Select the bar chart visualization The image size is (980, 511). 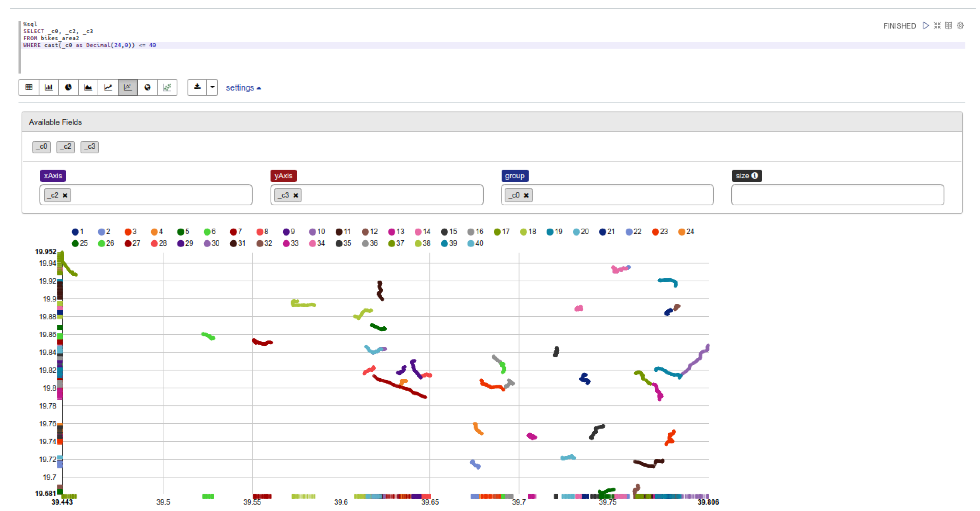[x=49, y=87]
